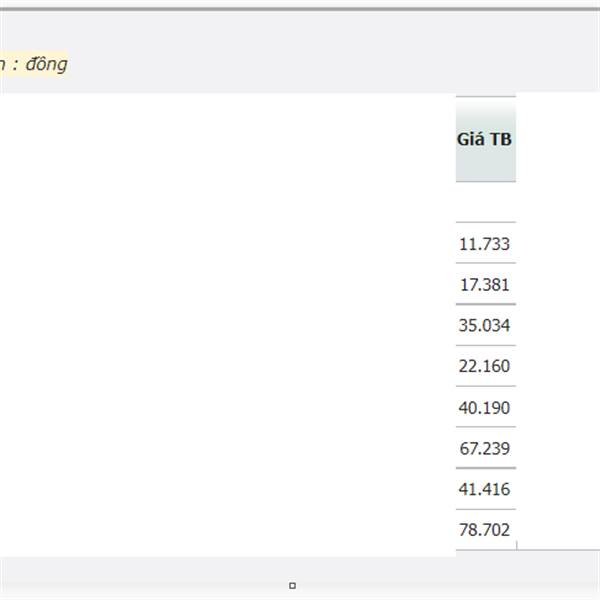Select the 40.190 value cell
600x600 pixels.
coord(485,407)
